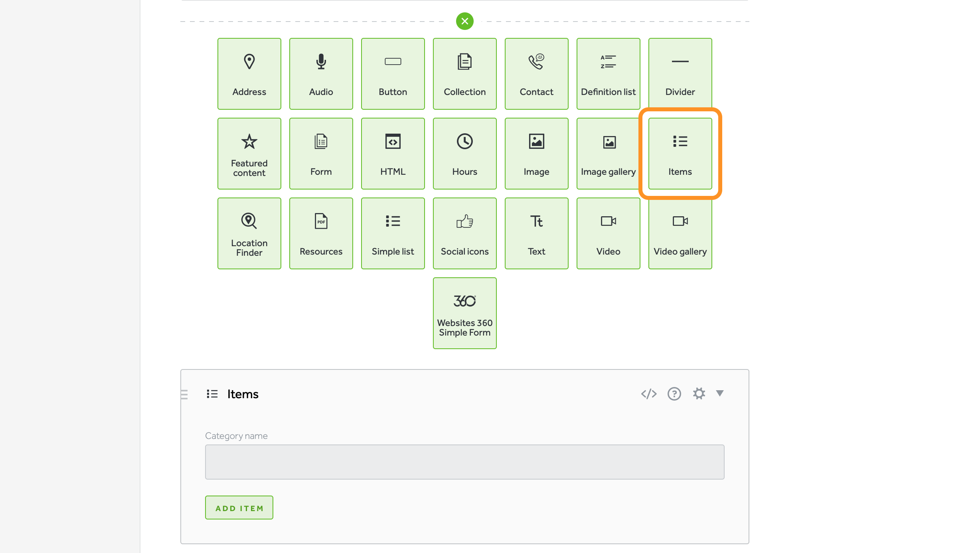View Items block code brackets icon

coord(648,394)
